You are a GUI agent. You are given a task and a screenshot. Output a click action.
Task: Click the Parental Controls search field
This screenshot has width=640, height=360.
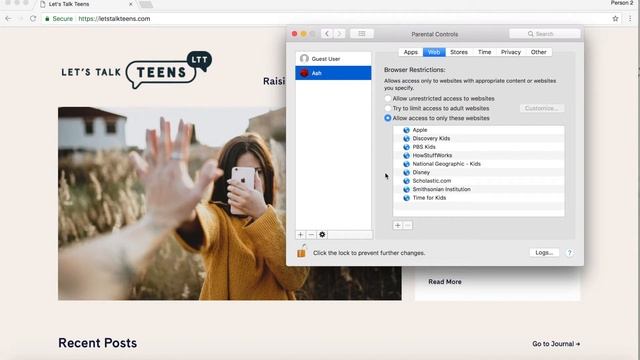[544, 34]
